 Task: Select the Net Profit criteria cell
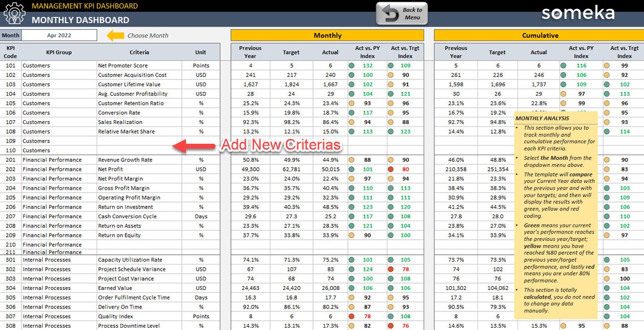click(x=140, y=169)
